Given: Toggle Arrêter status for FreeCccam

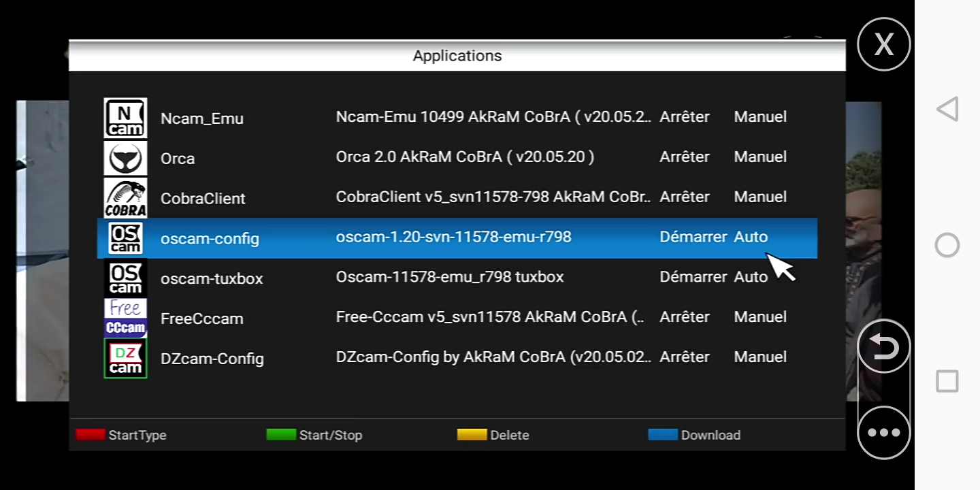Looking at the screenshot, I should click(x=684, y=317).
